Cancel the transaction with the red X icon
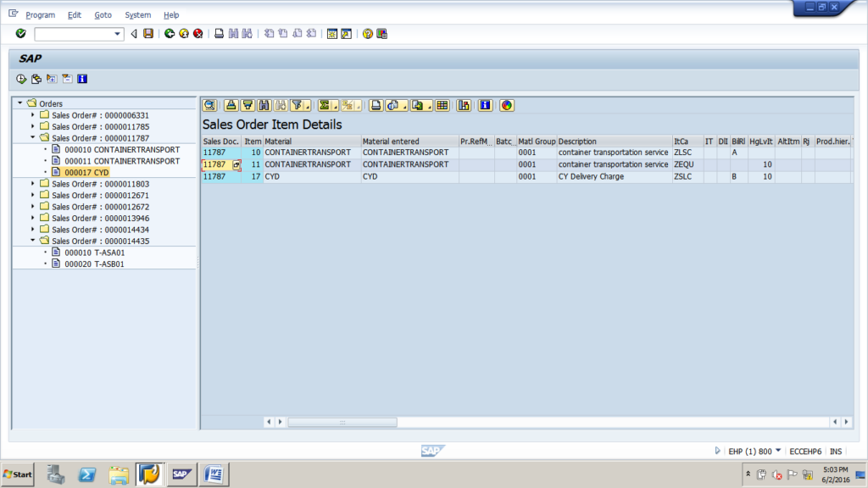Image resolution: width=868 pixels, height=488 pixels. point(198,34)
